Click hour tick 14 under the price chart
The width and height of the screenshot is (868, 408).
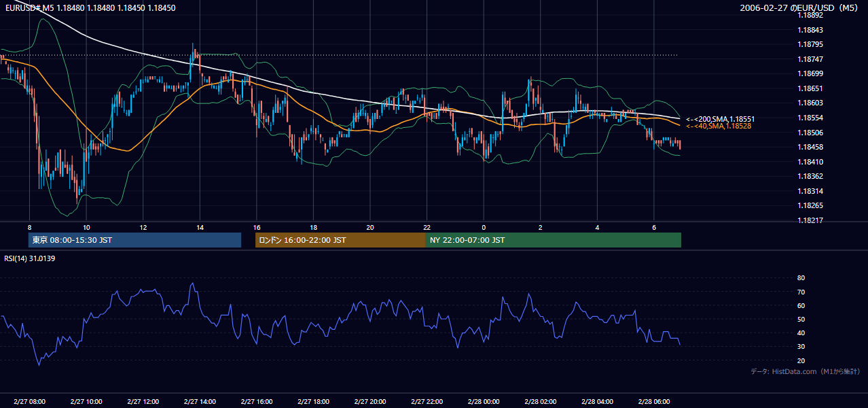click(x=200, y=227)
